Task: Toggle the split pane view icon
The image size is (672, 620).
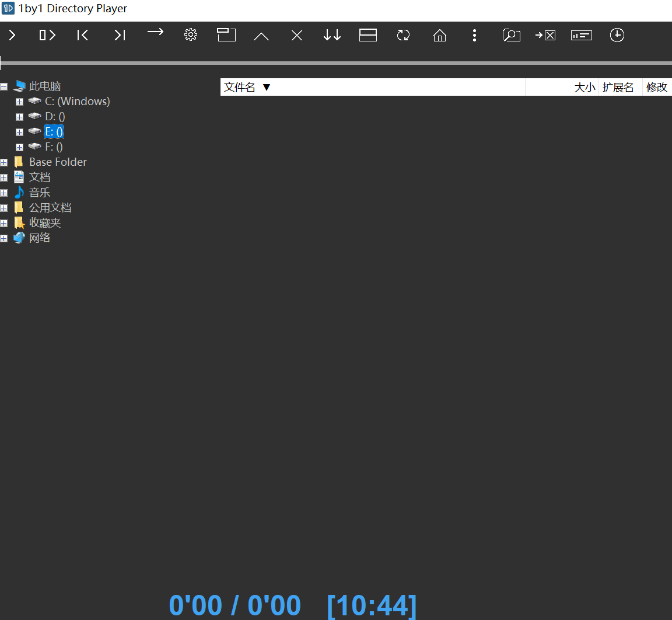Action: [368, 36]
